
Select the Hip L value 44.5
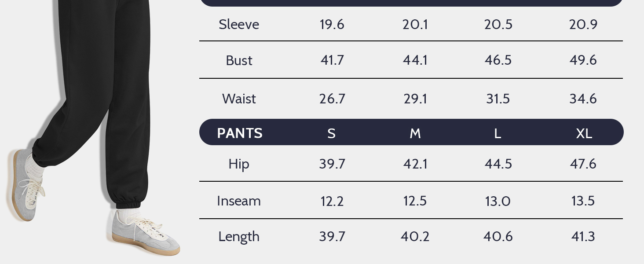498,164
